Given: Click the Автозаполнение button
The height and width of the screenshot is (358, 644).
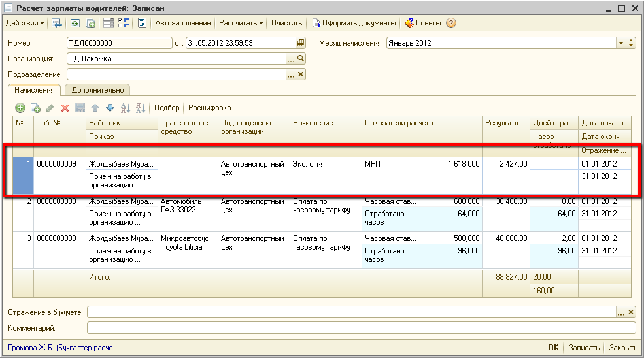Looking at the screenshot, I should [183, 23].
